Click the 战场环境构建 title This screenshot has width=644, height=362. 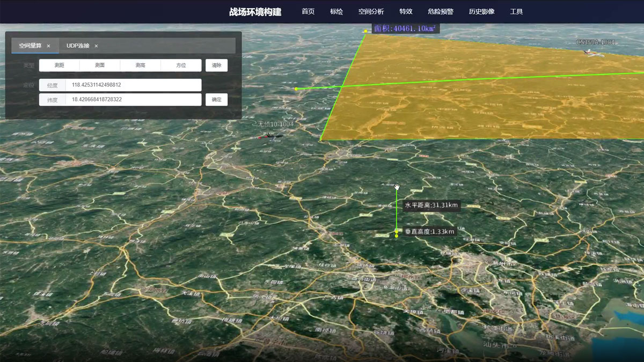255,12
